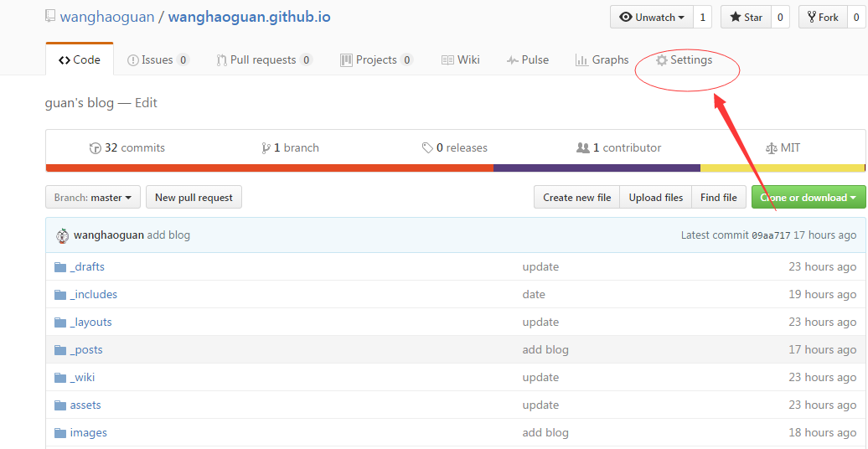Open the Clone or download dropdown

point(809,197)
